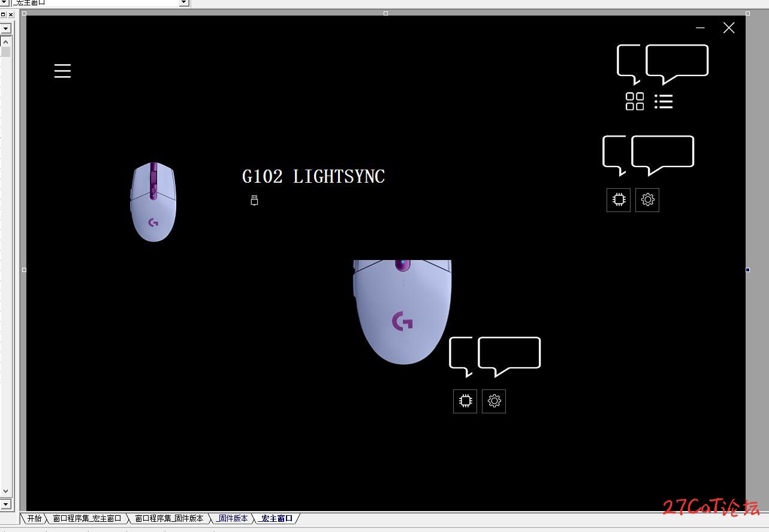This screenshot has height=532, width=769.
Task: Select the small G102 mouse thumbnail
Action: (x=153, y=202)
